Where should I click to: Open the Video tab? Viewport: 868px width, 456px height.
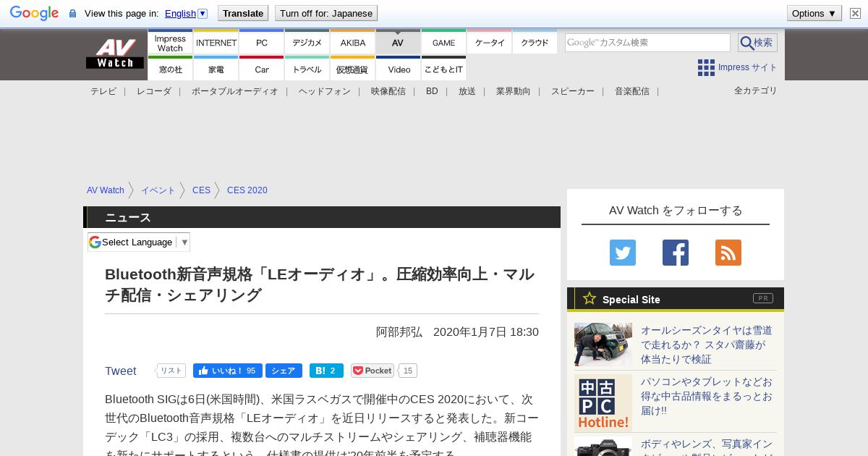(399, 69)
